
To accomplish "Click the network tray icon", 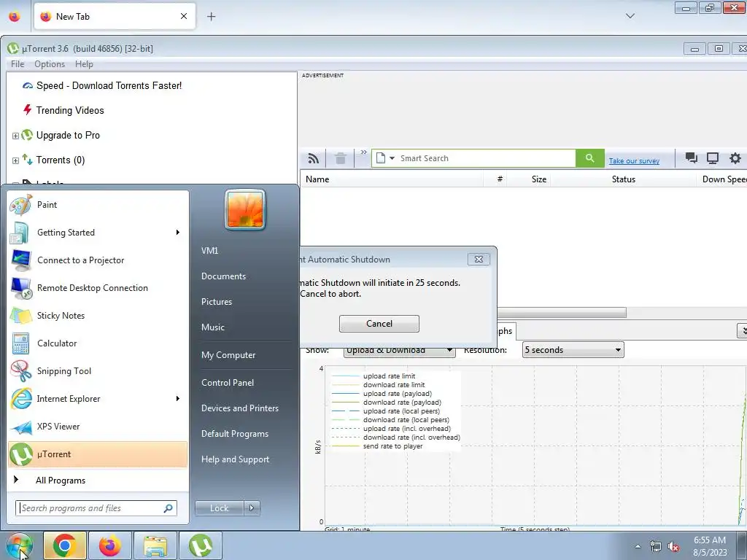I will pos(656,547).
